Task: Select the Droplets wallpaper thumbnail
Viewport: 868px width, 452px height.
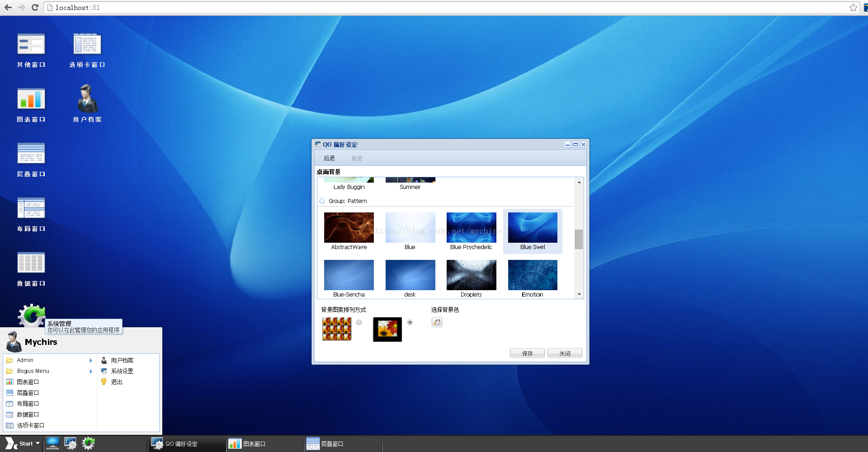Action: point(471,278)
